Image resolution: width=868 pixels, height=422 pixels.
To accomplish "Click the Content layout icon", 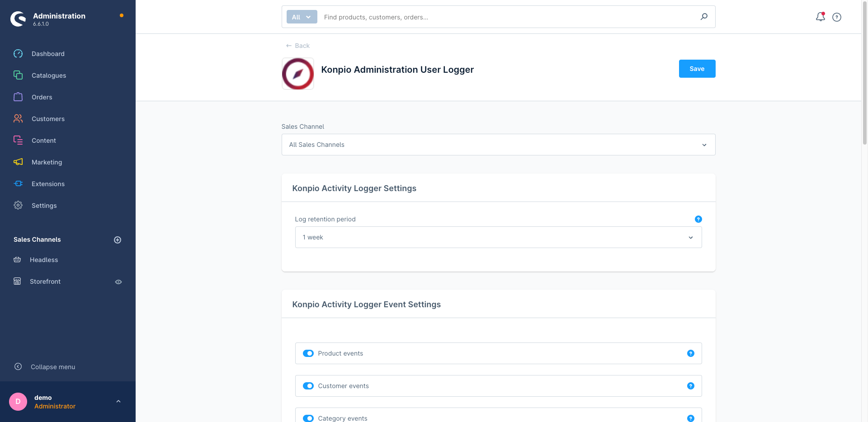I will (x=18, y=140).
